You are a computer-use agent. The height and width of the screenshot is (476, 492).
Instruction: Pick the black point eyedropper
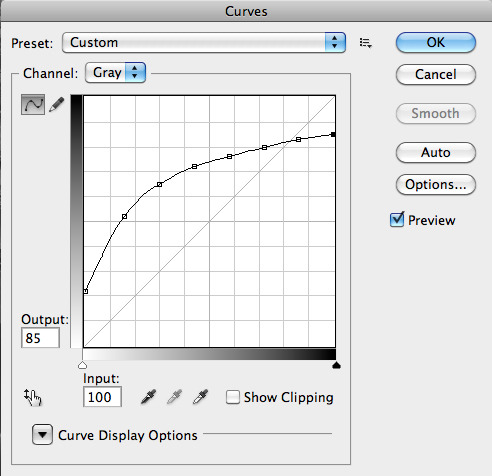(x=149, y=397)
